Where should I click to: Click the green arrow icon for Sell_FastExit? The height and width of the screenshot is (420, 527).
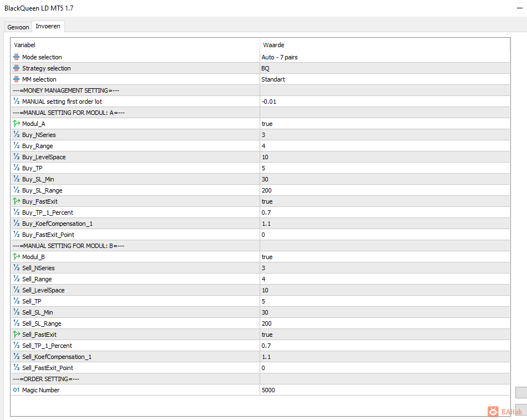pos(17,334)
